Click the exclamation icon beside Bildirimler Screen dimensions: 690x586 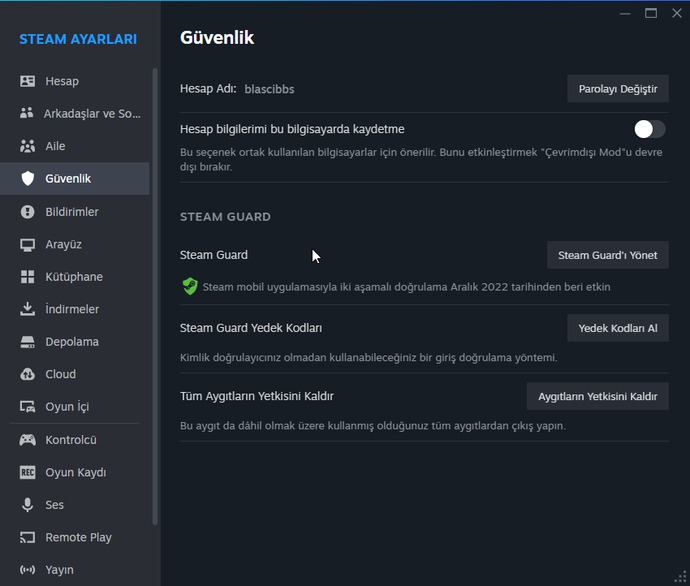tap(27, 212)
